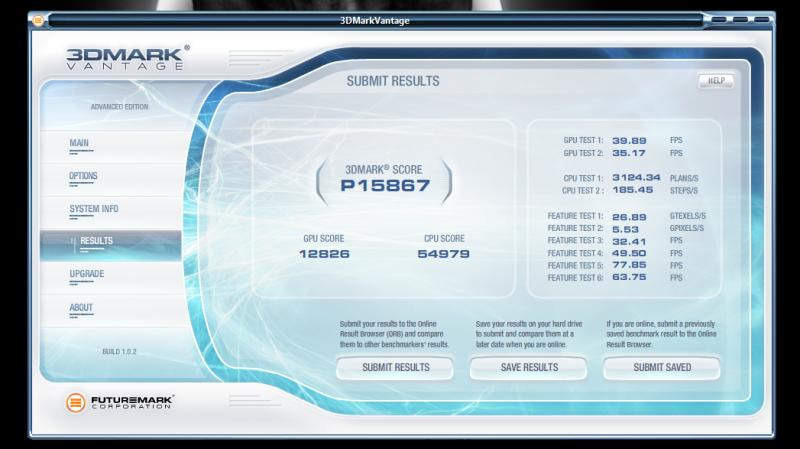Screen dimensions: 800x449
Task: Close the 3DMarkVantage window
Action: [762, 20]
